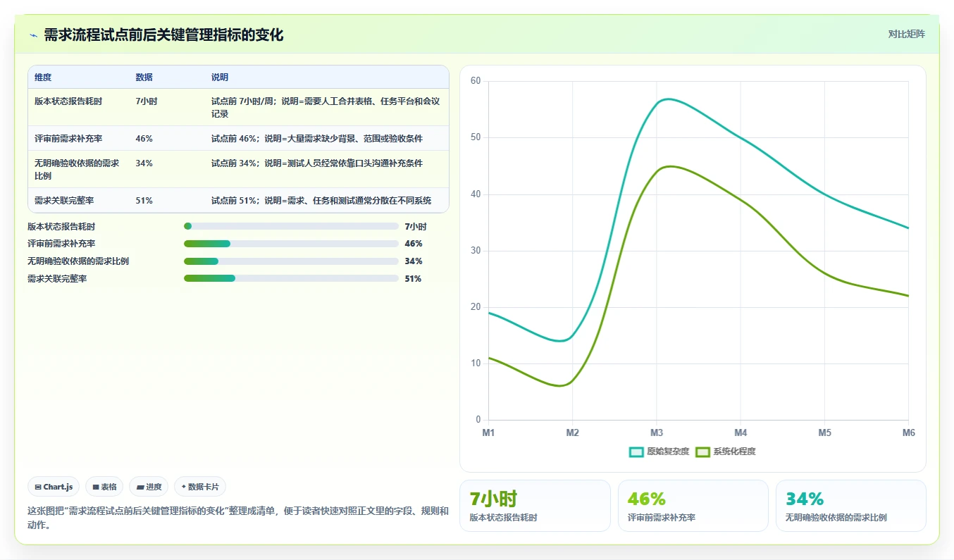Toggle 系统化程度 legend swatch
The image size is (954, 560).
(702, 452)
